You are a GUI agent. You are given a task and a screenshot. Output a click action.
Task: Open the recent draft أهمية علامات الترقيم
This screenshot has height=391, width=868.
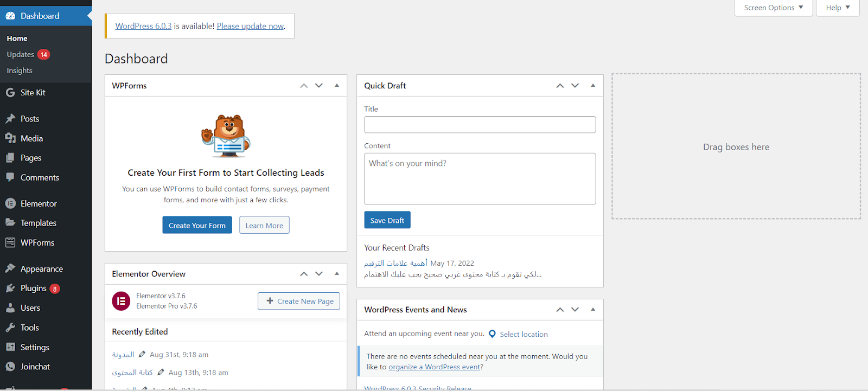pos(395,263)
